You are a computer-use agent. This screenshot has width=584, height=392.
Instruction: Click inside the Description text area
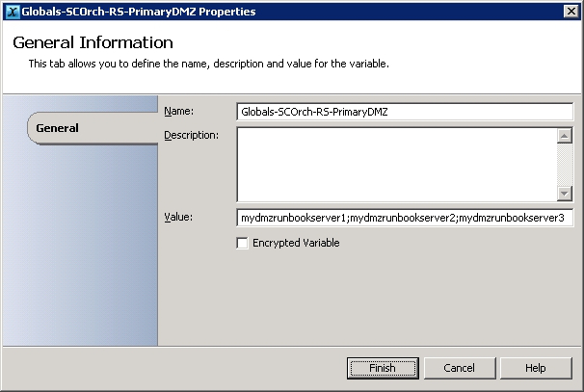pyautogui.click(x=397, y=165)
